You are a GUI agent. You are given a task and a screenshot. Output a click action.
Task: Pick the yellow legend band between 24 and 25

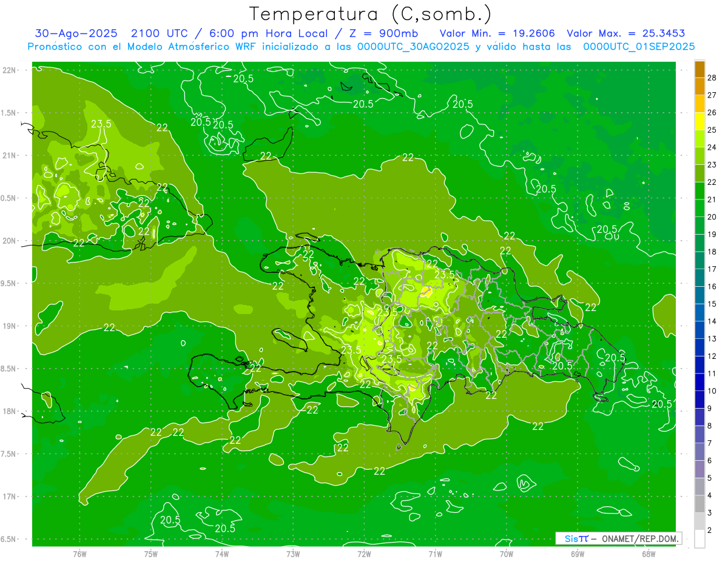700,138
